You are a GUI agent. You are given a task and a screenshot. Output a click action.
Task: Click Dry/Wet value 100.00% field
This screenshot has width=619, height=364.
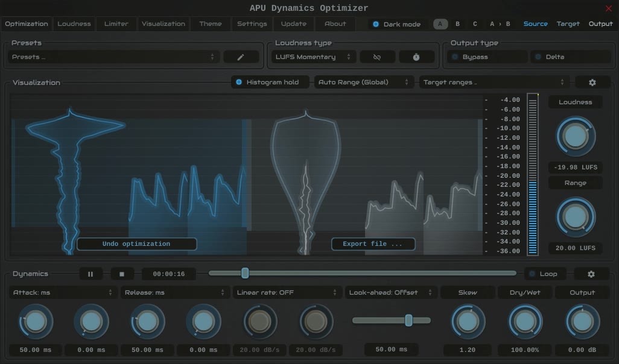point(525,350)
